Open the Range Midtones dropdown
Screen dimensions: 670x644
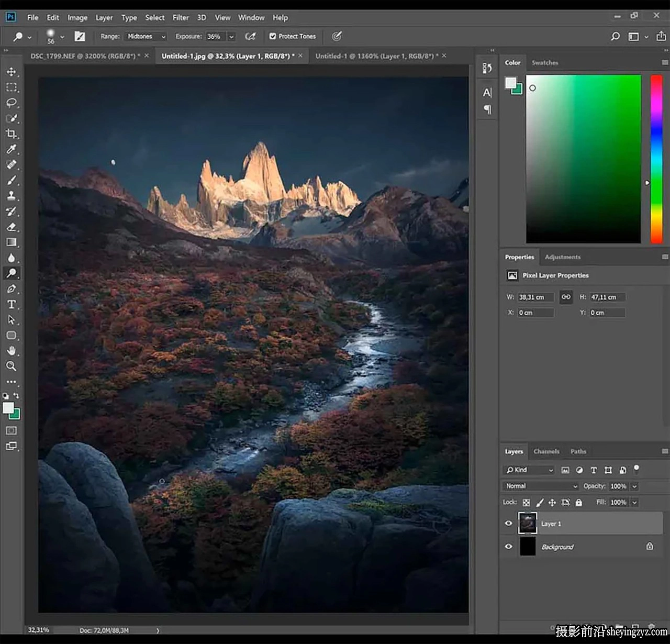[146, 36]
